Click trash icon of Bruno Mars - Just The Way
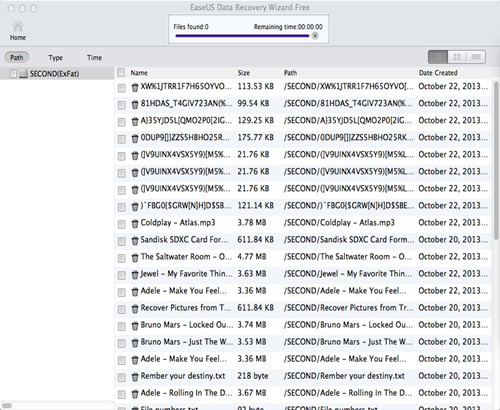500x410 pixels. click(x=135, y=342)
